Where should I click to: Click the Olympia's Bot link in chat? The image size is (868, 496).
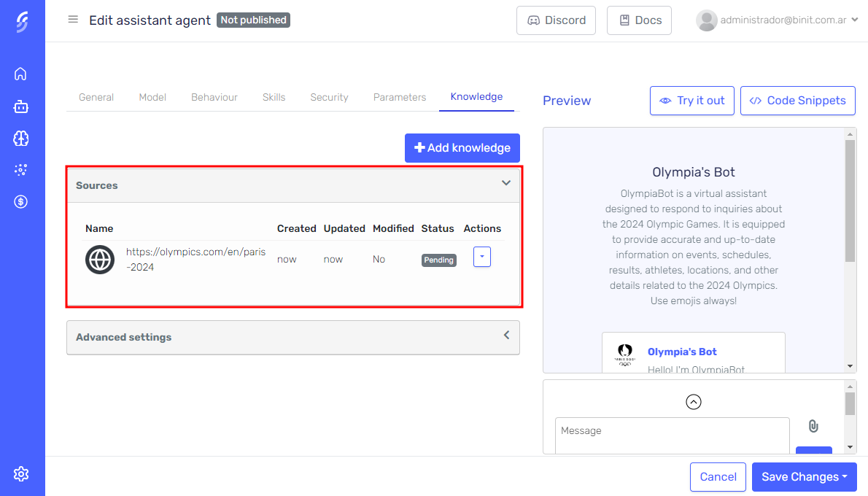click(682, 352)
